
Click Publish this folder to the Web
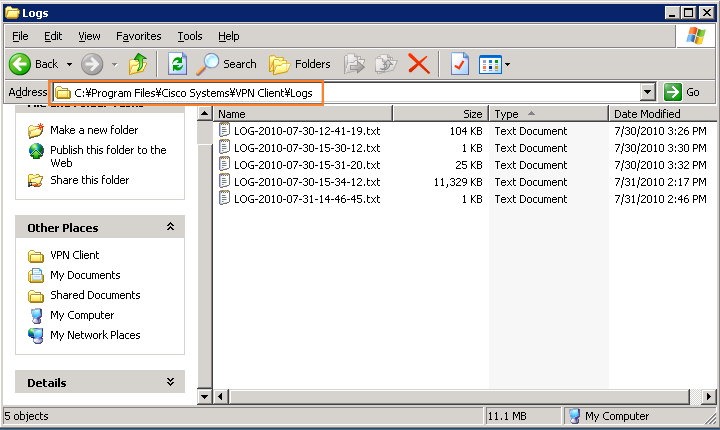pyautogui.click(x=108, y=156)
